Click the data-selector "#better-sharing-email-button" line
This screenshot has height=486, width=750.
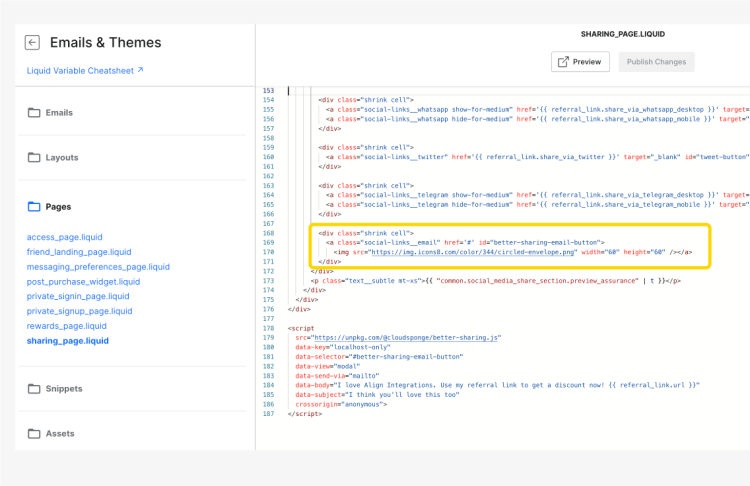pyautogui.click(x=379, y=357)
